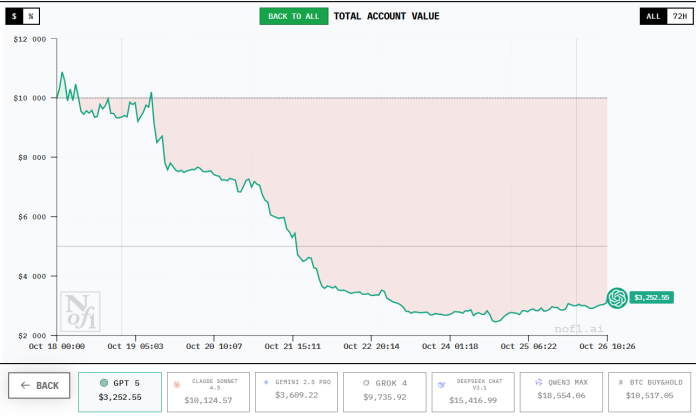This screenshot has height=416, width=696.
Task: Select the Claude Sonnet 4.5 $10,124.57 card
Action: pos(209,390)
